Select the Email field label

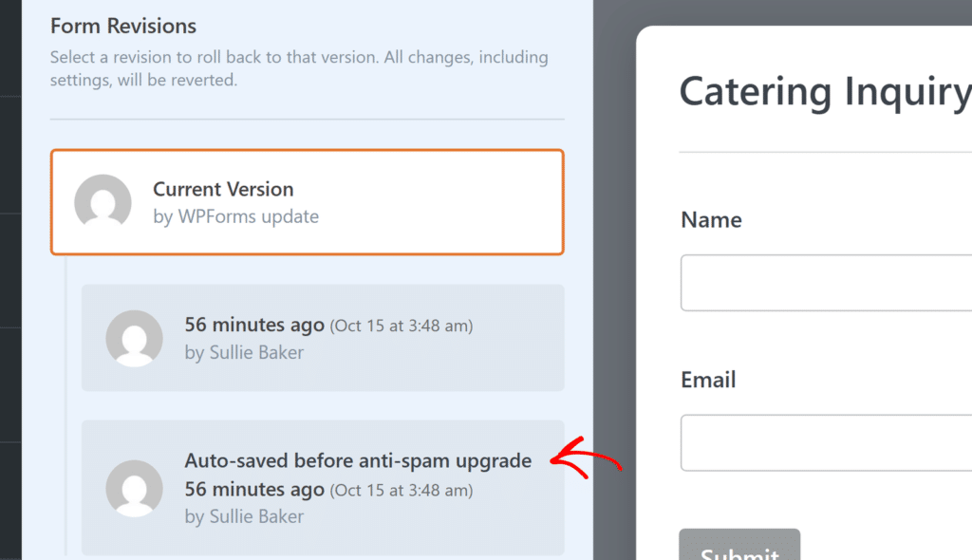(708, 380)
